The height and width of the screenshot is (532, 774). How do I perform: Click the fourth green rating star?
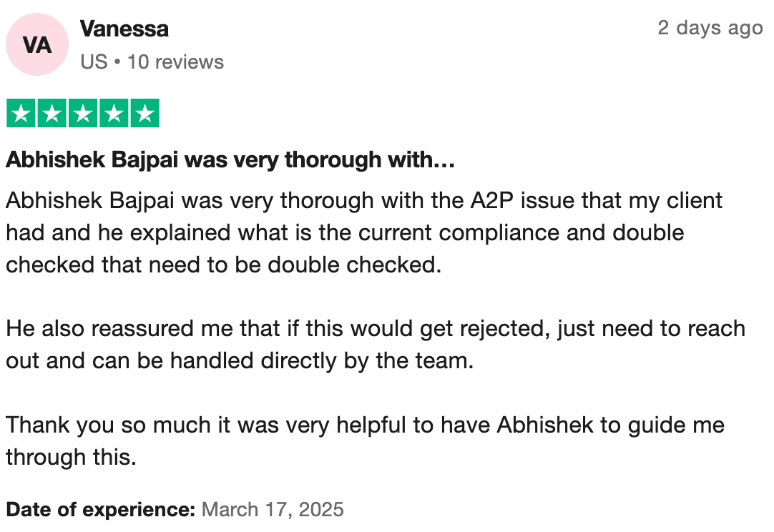pos(114,114)
